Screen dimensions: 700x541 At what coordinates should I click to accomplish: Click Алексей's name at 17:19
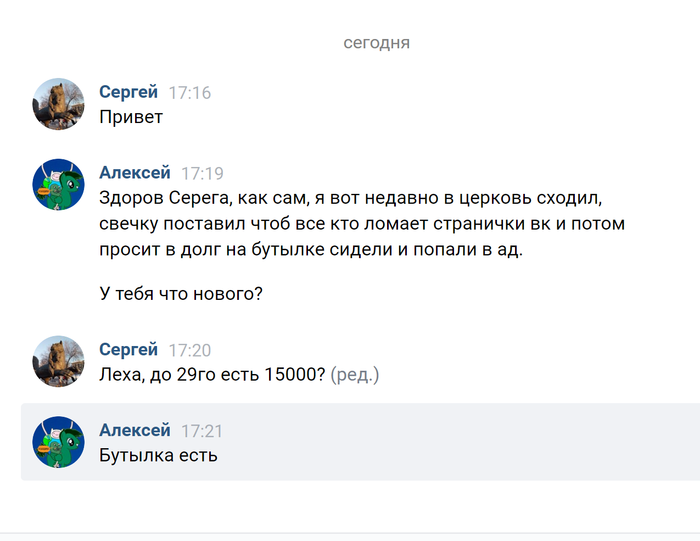pos(134,172)
